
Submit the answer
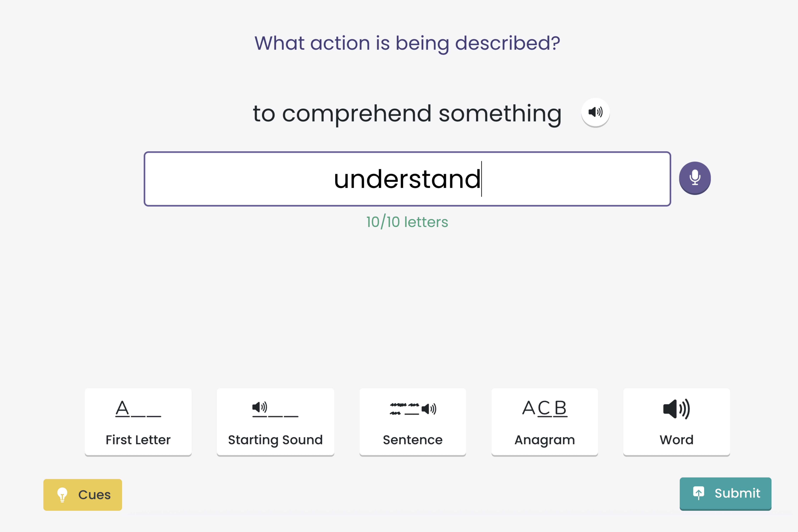coord(725,494)
